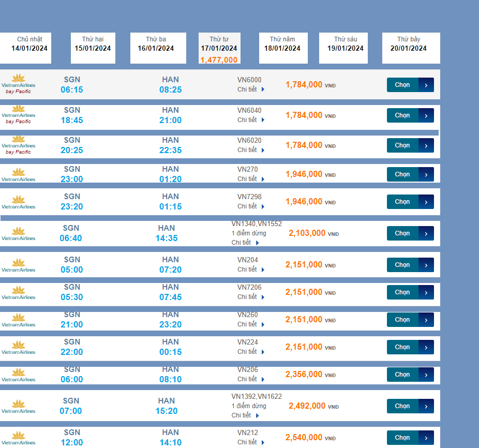
Task: Click arrow icon on VN224 Chọn button
Action: click(426, 347)
